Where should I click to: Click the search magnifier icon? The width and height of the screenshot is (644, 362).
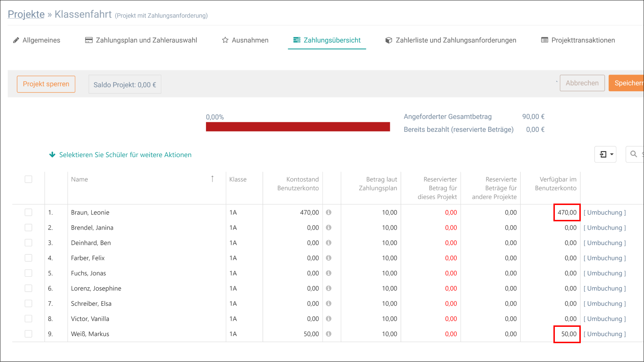[x=633, y=154]
